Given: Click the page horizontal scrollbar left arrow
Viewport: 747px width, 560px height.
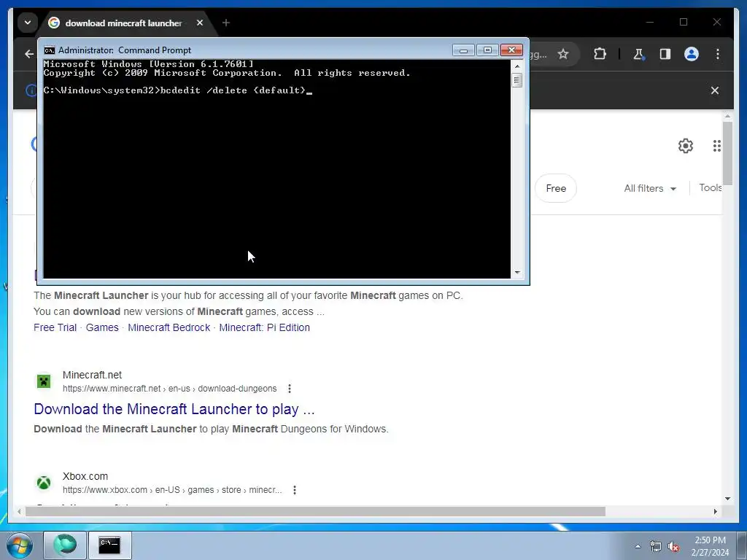Looking at the screenshot, I should click(19, 511).
